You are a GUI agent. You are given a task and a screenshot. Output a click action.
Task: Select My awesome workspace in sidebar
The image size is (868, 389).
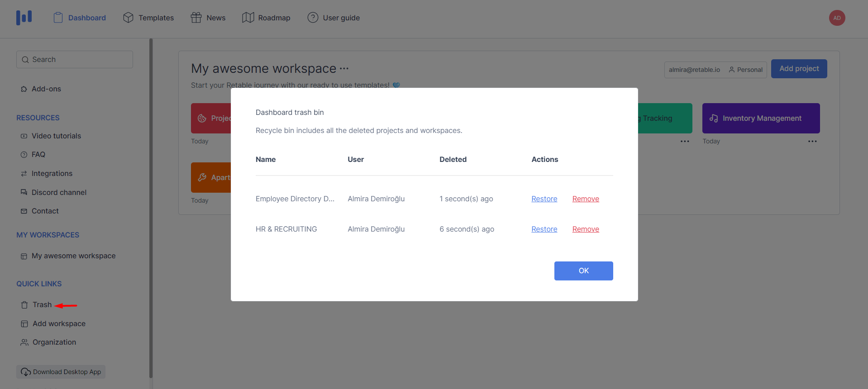click(73, 256)
